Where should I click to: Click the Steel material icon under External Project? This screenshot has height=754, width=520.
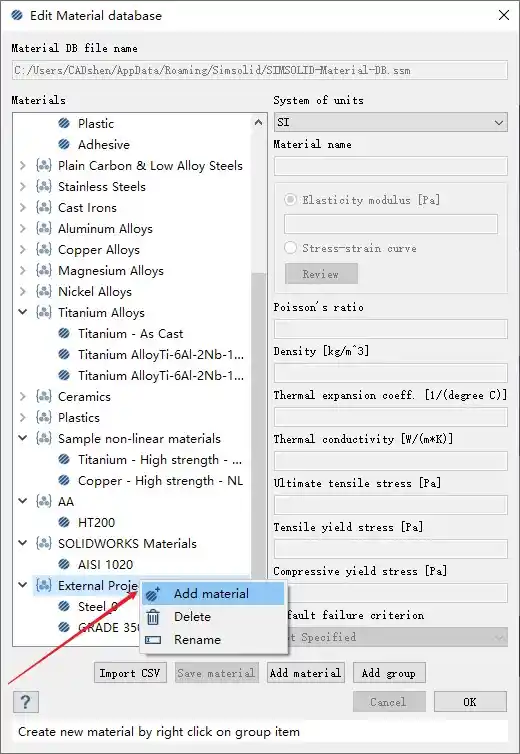coord(64,606)
